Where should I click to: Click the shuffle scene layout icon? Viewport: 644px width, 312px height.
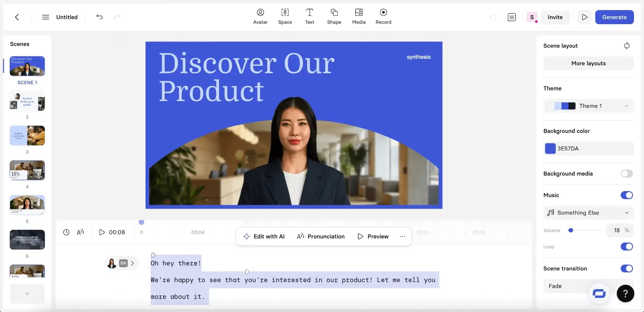(627, 46)
